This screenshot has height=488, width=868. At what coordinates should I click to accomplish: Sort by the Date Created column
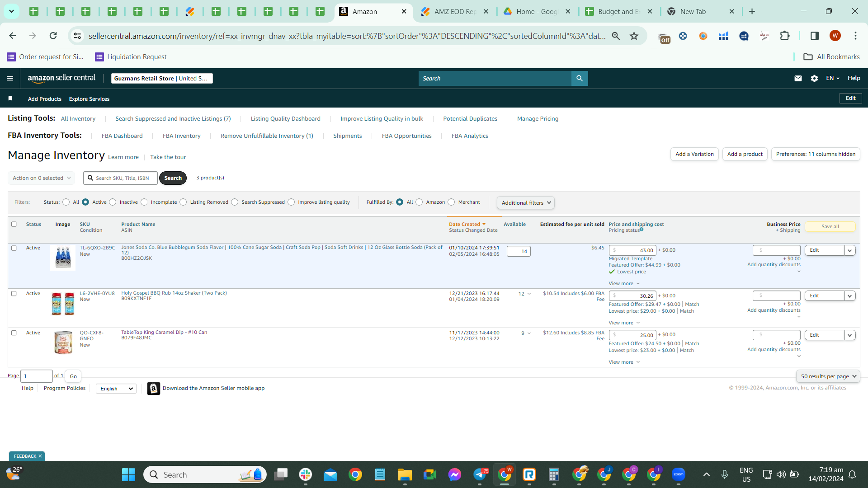(467, 225)
